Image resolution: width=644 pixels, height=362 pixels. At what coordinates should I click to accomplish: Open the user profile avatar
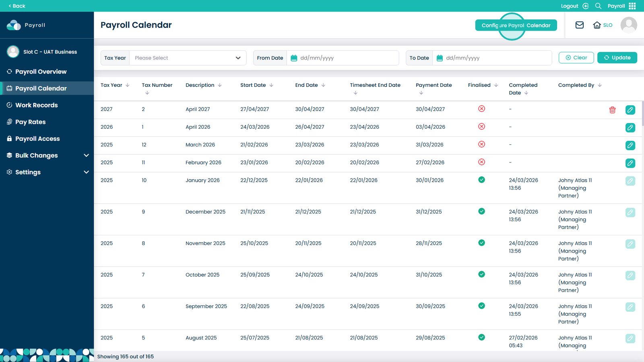pos(628,25)
